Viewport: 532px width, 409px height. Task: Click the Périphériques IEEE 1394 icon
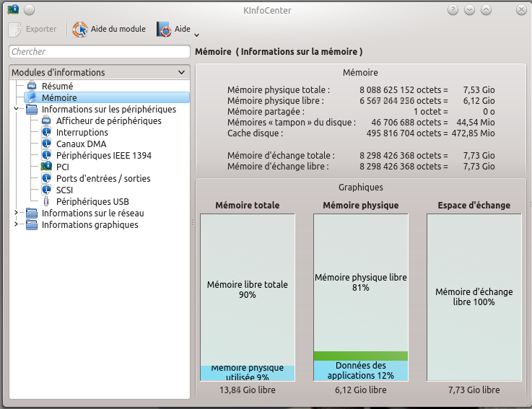(x=46, y=155)
